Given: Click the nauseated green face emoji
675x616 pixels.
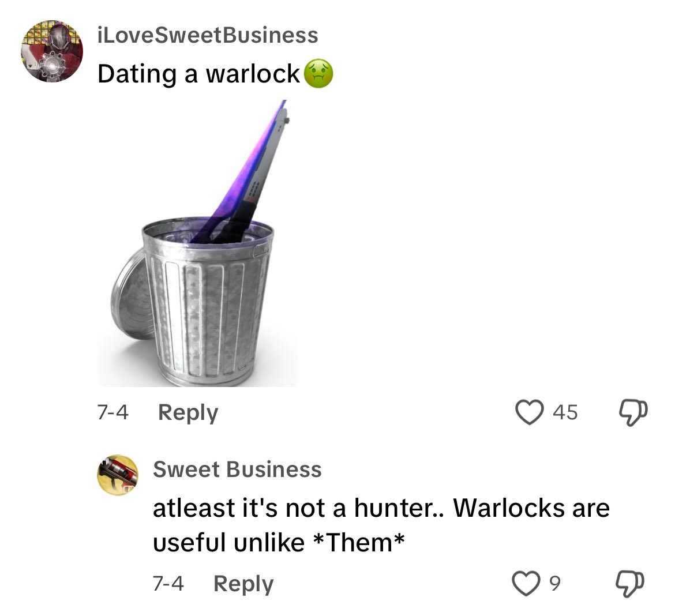Looking at the screenshot, I should click(x=318, y=74).
